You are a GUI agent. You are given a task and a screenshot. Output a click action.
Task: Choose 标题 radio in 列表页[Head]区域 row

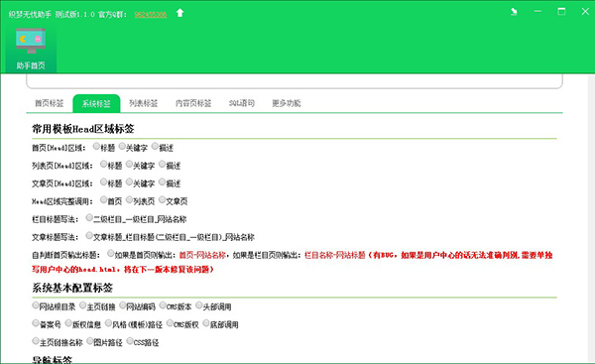[x=103, y=164]
